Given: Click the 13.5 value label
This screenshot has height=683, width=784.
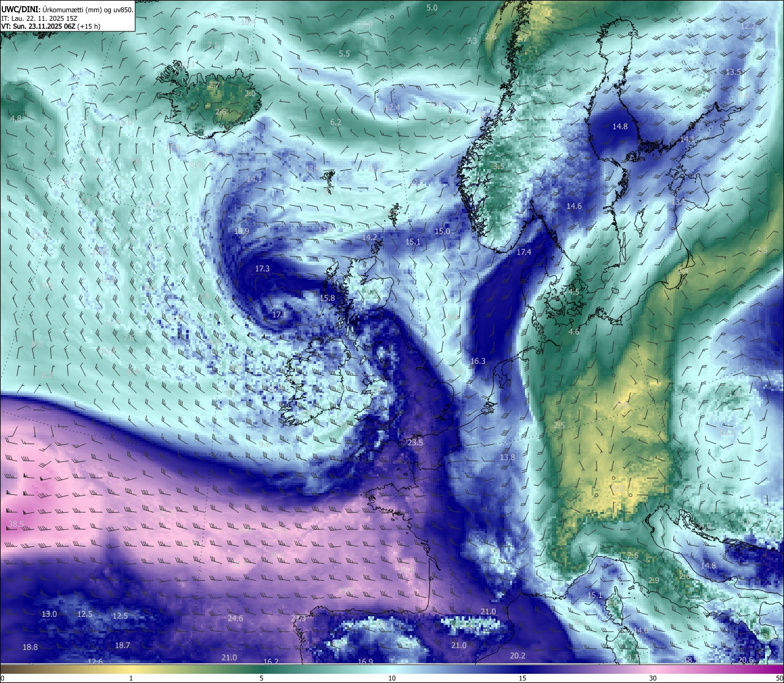Looking at the screenshot, I should (734, 72).
